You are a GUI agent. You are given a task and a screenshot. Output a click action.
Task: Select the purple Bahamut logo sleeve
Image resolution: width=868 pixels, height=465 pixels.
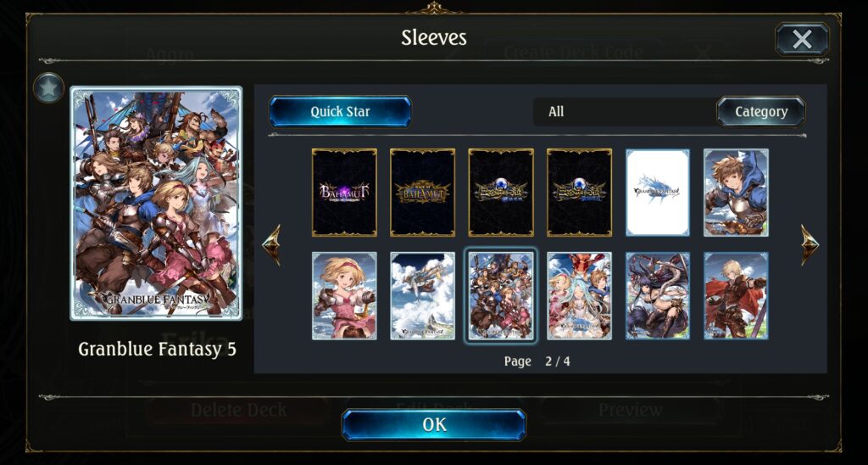344,193
